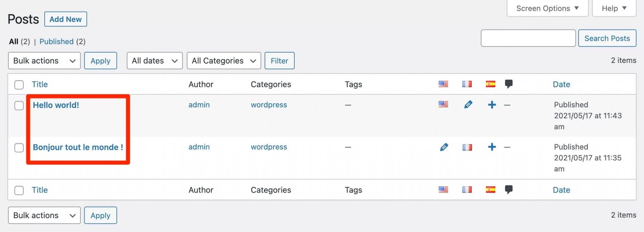Click top Apply button
644x232 pixels.
[101, 60]
